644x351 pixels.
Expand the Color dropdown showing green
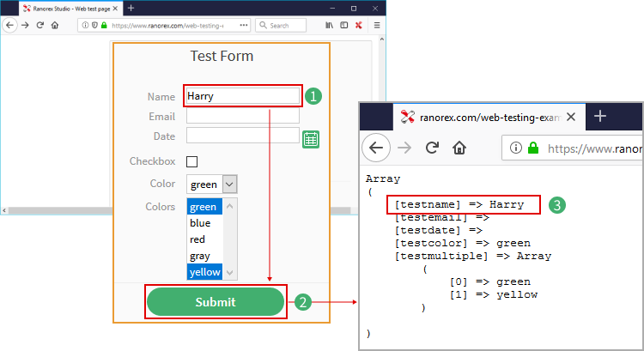(229, 184)
